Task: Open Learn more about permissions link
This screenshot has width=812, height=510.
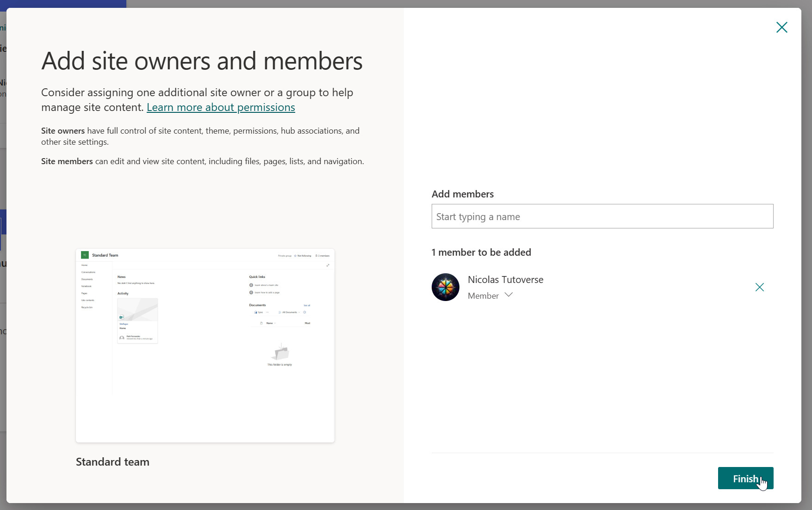Action: (221, 107)
